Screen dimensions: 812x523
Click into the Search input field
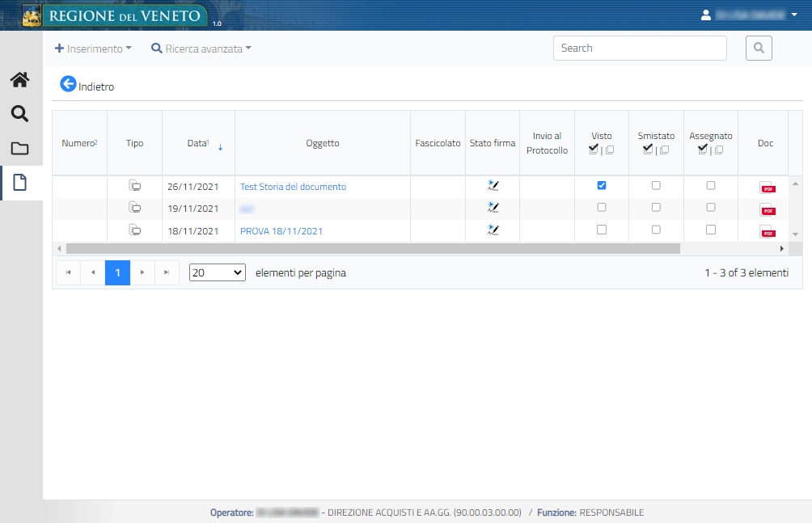click(x=640, y=49)
